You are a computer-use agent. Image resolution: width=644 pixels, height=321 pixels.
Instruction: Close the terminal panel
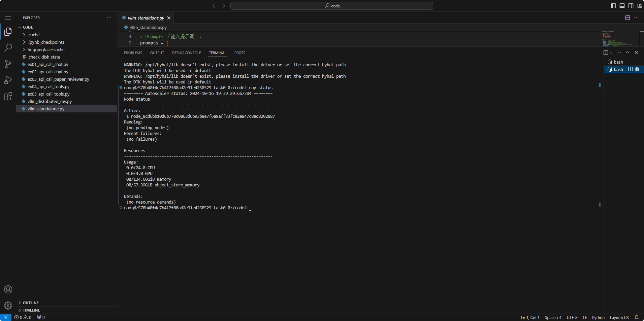[636, 53]
